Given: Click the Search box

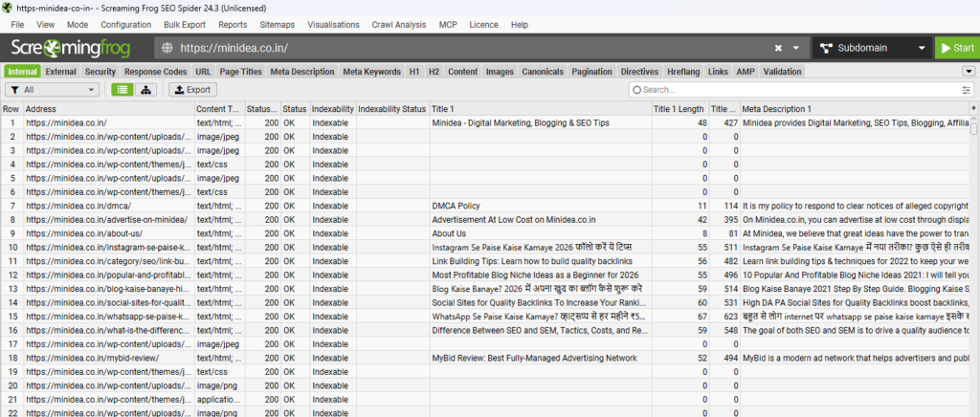Looking at the screenshot, I should pos(802,90).
